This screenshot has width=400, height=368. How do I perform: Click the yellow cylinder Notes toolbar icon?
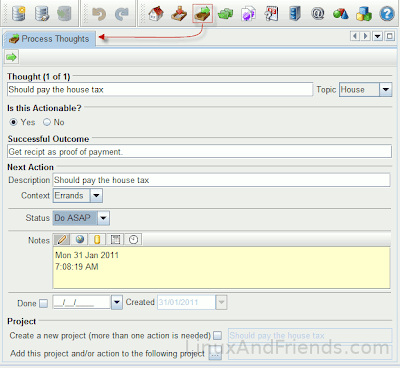[x=97, y=239]
